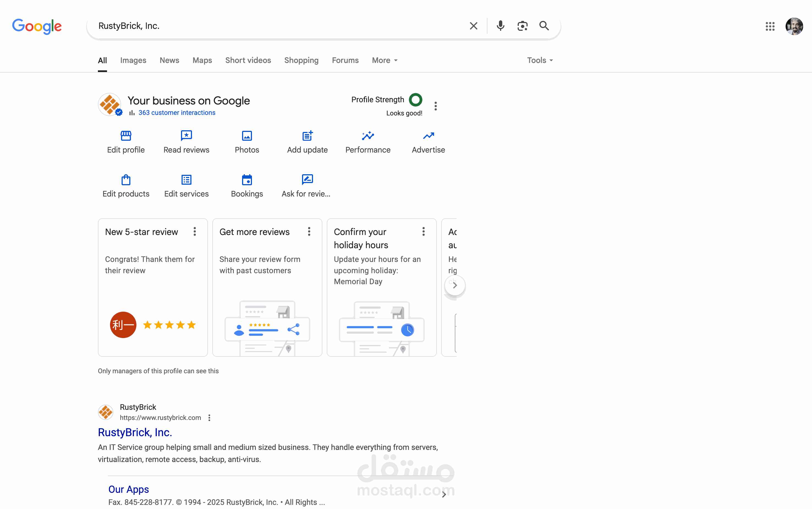812x509 pixels.
Task: Open Edit services list icon
Action: pos(186,180)
